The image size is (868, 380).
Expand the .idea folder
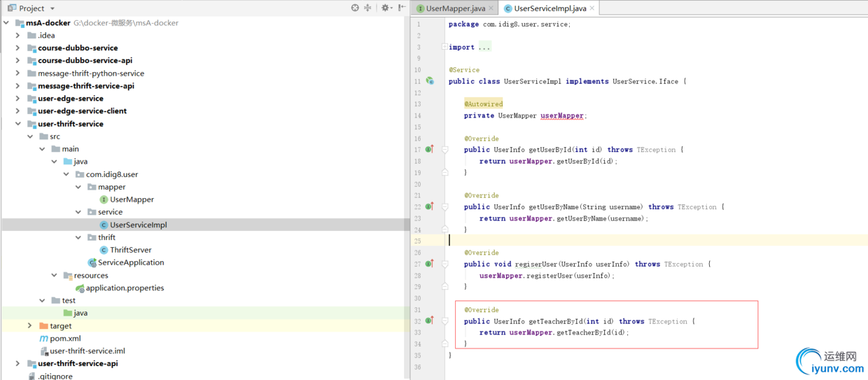click(18, 36)
